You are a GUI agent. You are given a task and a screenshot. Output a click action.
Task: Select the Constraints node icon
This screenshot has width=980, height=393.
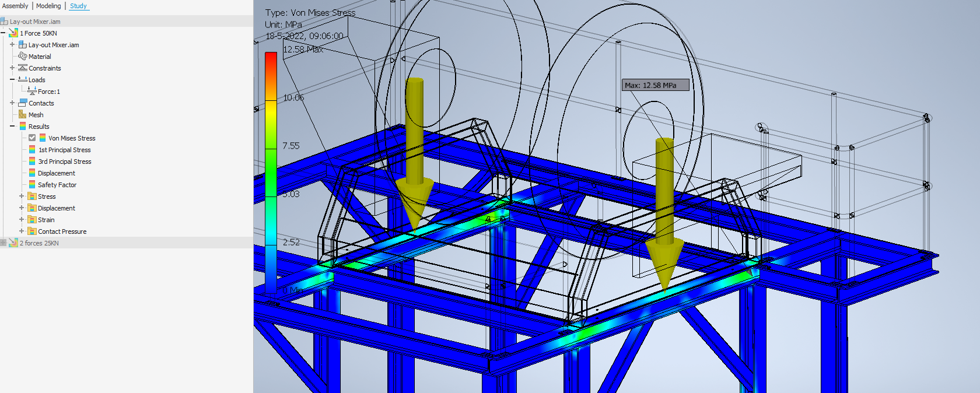tap(23, 68)
